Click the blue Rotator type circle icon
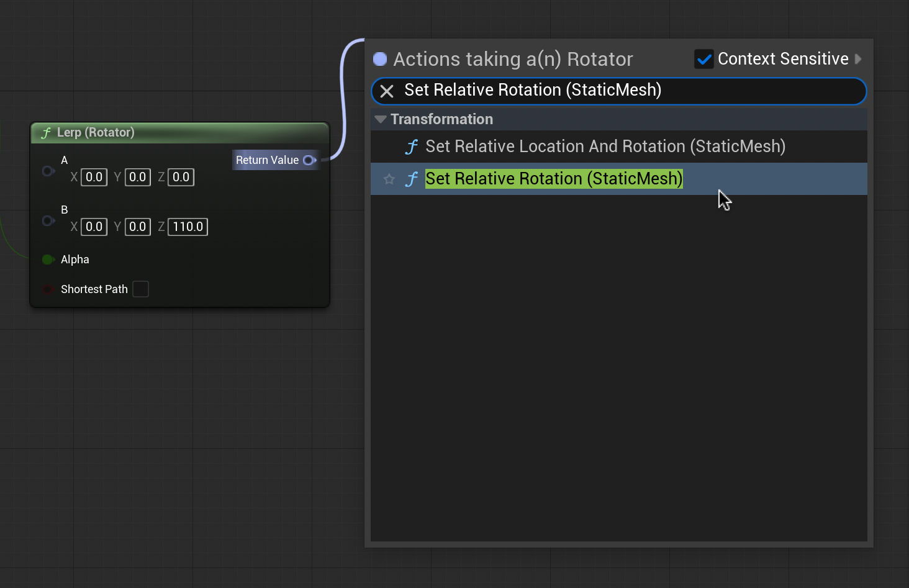This screenshot has width=909, height=588. point(380,59)
